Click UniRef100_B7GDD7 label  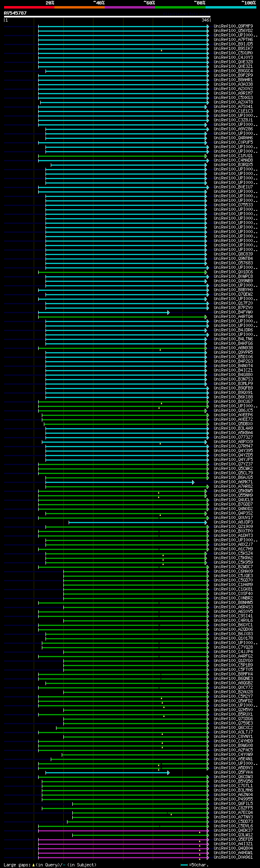(233, 504)
